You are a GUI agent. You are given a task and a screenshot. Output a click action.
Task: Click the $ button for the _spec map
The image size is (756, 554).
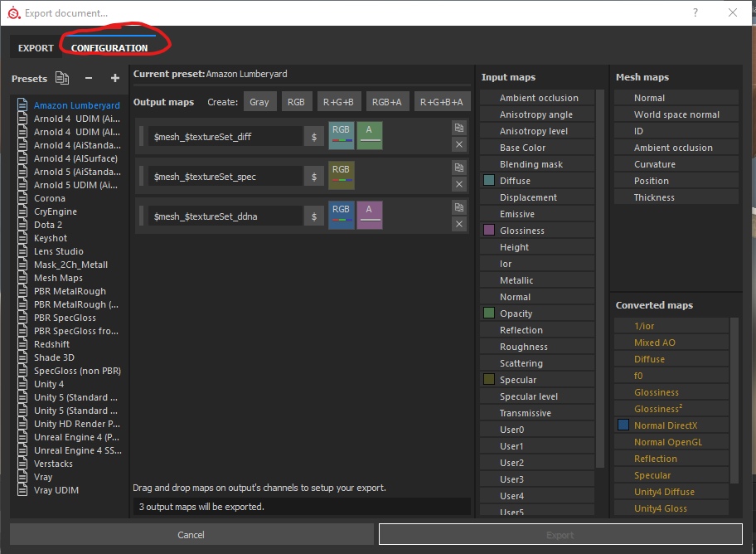click(314, 177)
